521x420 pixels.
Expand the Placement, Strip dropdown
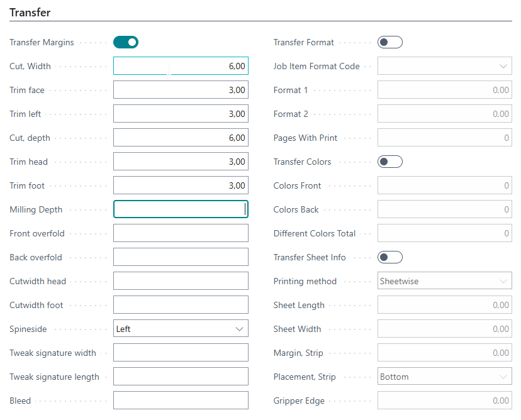click(x=444, y=377)
